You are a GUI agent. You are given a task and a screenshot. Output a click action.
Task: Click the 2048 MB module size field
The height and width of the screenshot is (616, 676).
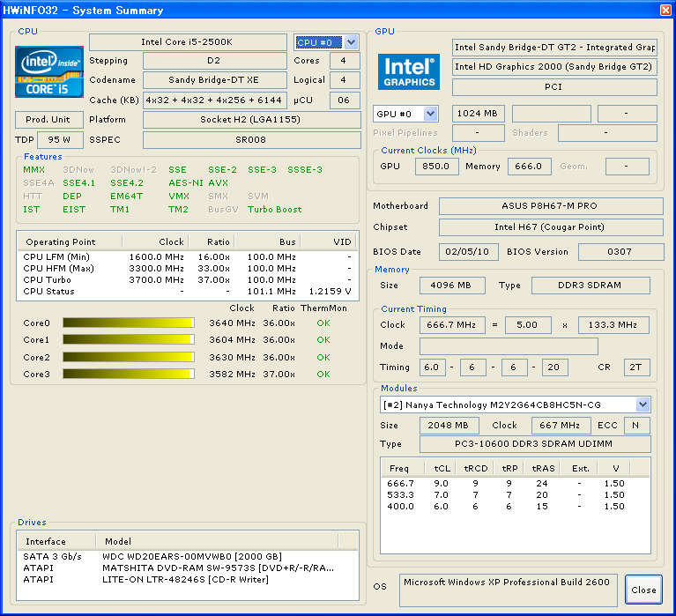(449, 426)
